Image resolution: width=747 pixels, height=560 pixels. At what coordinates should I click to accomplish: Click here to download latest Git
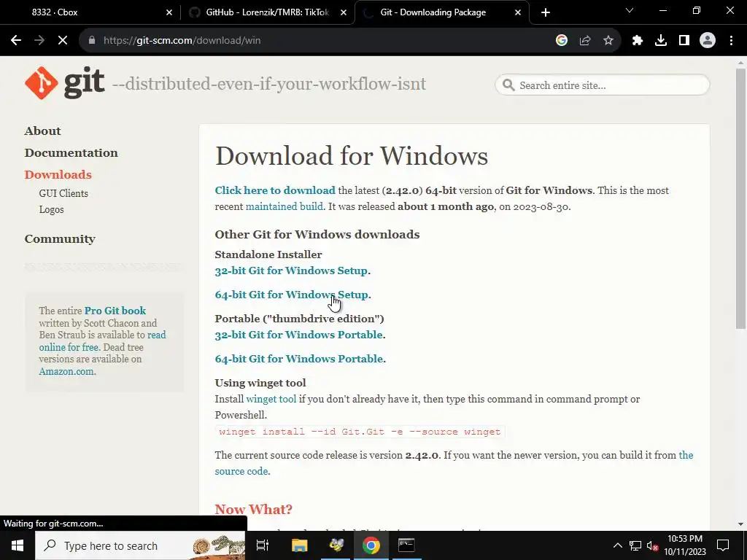pos(275,190)
